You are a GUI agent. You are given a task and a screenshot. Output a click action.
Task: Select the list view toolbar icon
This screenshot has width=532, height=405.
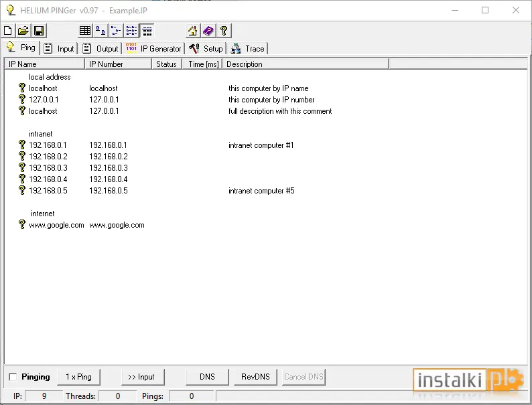pos(131,31)
